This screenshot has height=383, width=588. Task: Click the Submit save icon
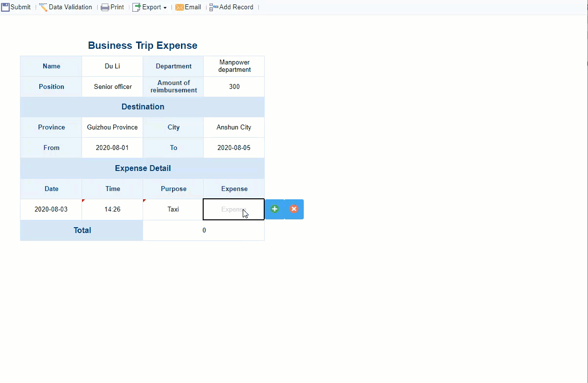coord(5,7)
